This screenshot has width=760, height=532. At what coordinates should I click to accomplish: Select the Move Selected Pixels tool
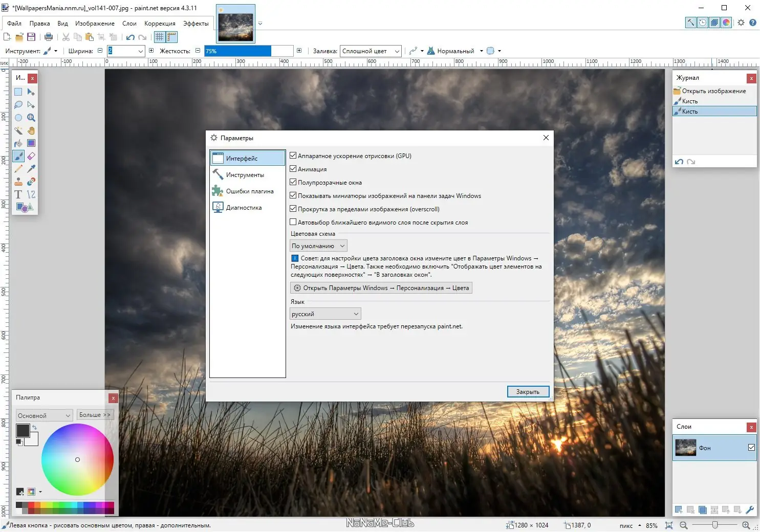(x=31, y=92)
